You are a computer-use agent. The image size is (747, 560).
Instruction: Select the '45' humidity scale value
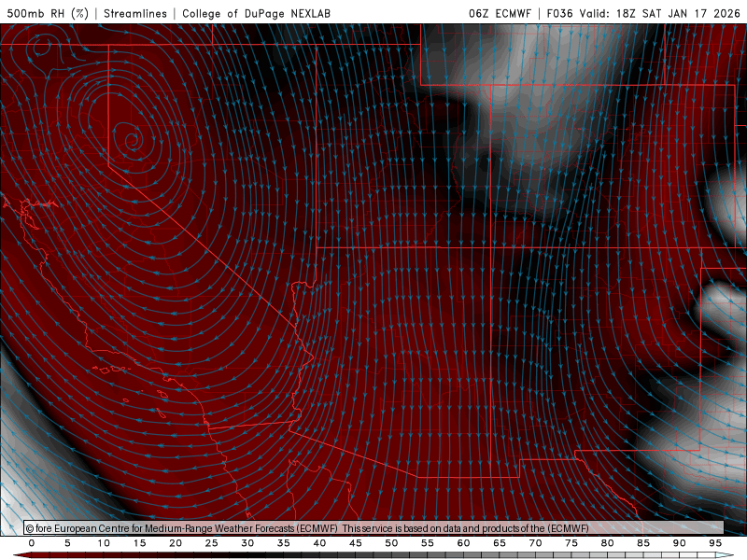point(356,543)
